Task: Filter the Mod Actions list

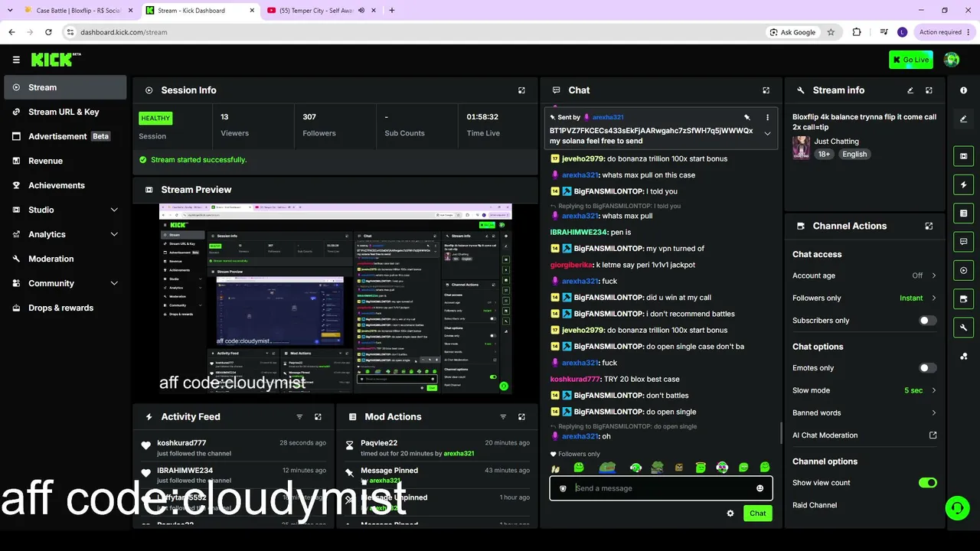Action: [x=503, y=417]
